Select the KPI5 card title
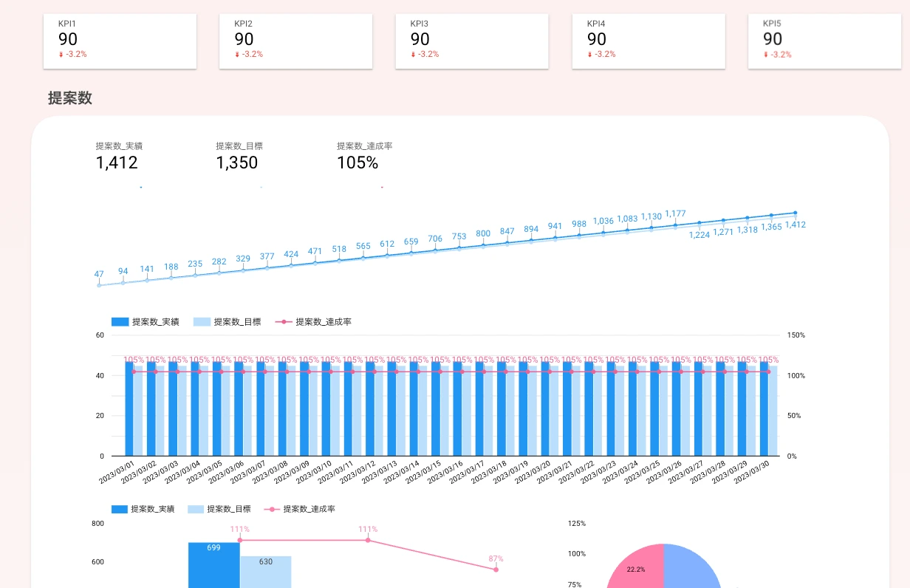Image resolution: width=910 pixels, height=588 pixels. coord(772,24)
